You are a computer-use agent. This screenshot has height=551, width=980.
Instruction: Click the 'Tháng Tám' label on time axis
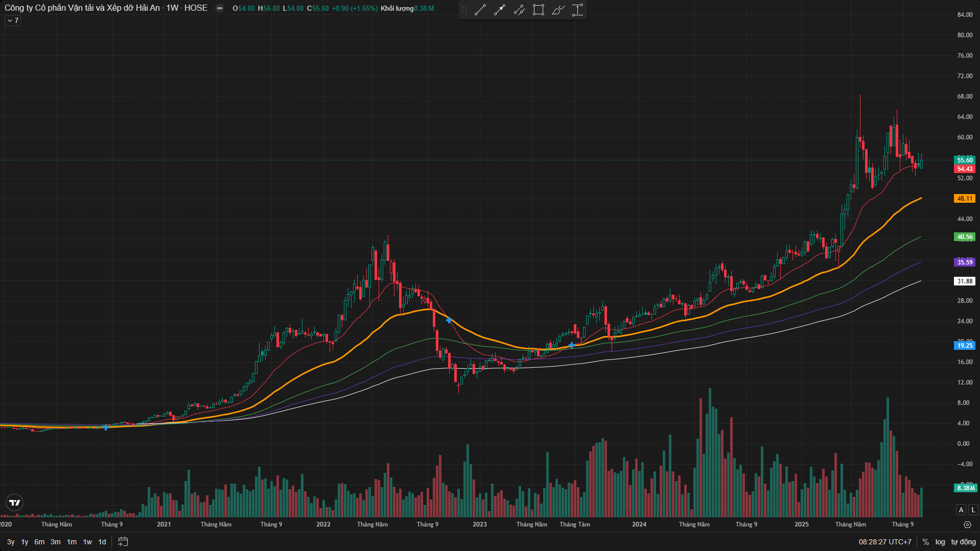[575, 524]
